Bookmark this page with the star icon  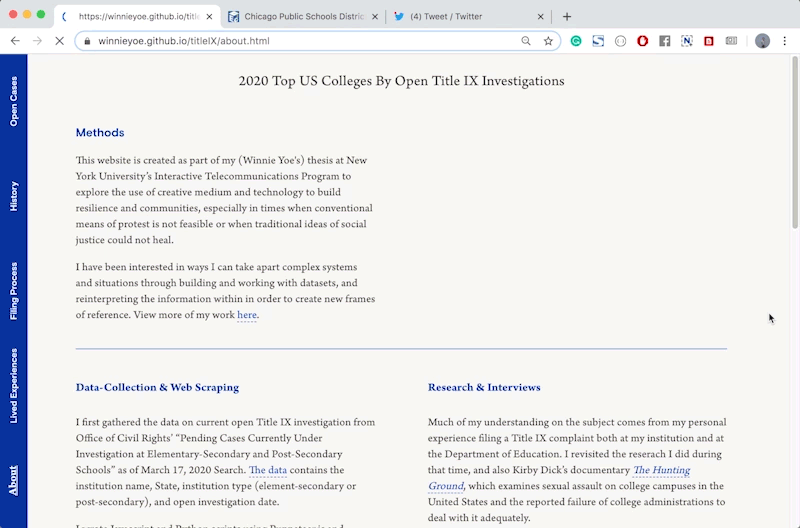548,41
